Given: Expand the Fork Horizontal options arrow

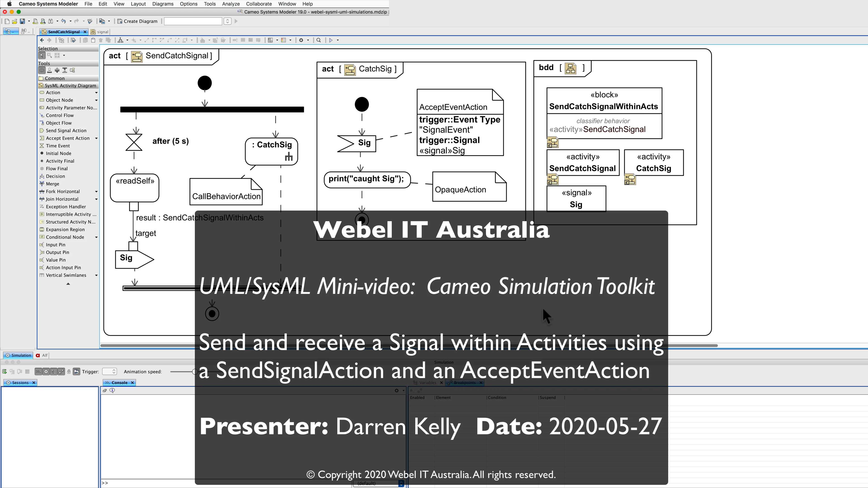Looking at the screenshot, I should (x=96, y=192).
